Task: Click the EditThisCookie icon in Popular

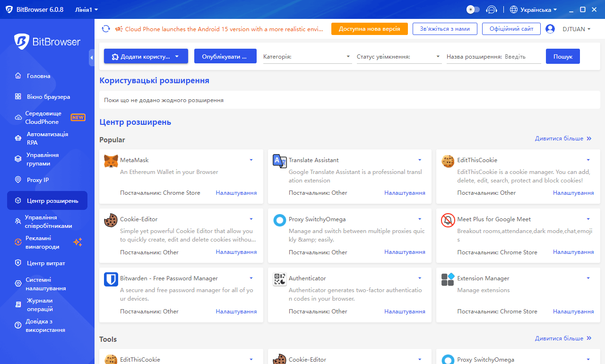Action: [x=448, y=161]
